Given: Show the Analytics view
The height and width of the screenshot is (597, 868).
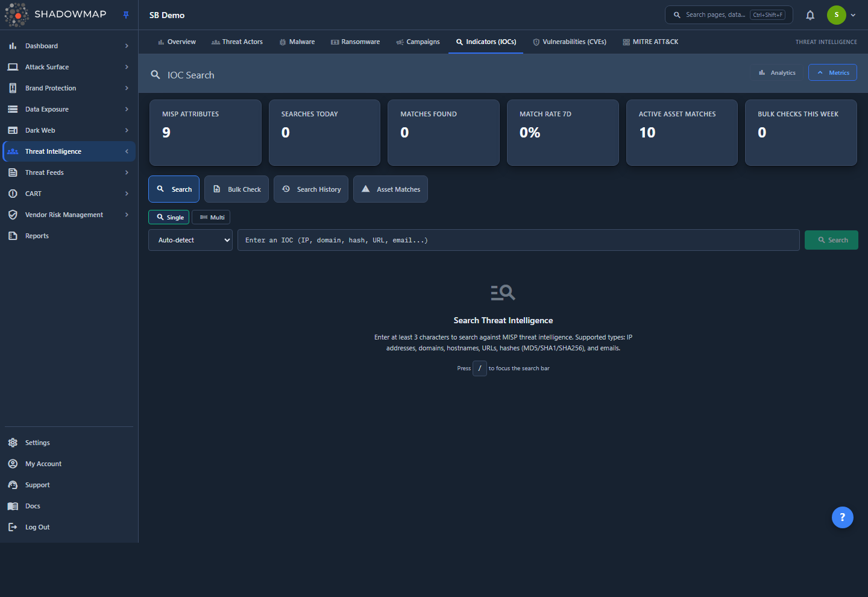Looking at the screenshot, I should click(x=777, y=72).
